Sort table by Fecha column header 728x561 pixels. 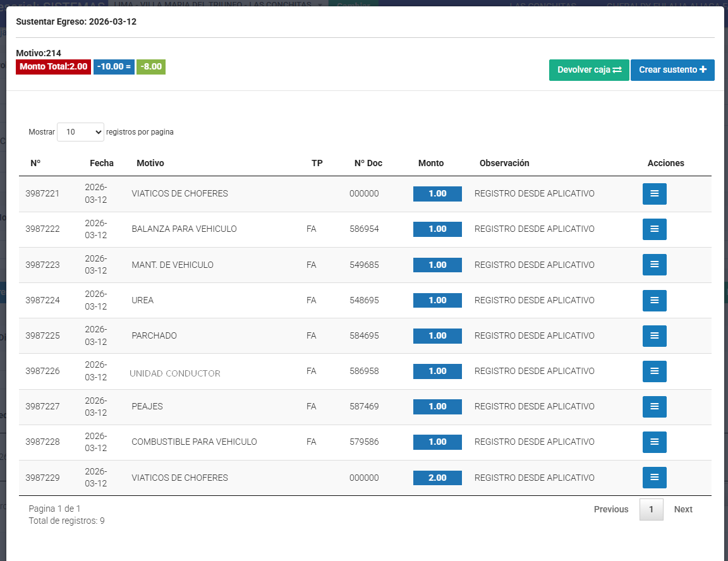pyautogui.click(x=102, y=163)
